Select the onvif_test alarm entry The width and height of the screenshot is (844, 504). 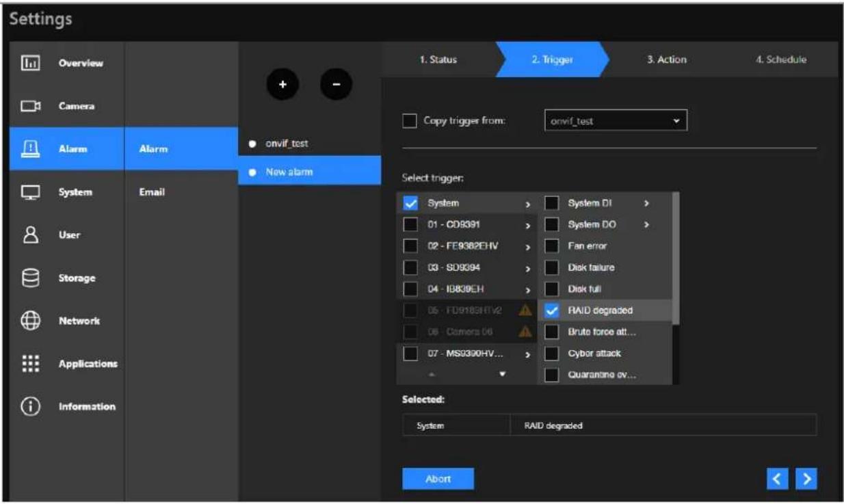(310, 143)
